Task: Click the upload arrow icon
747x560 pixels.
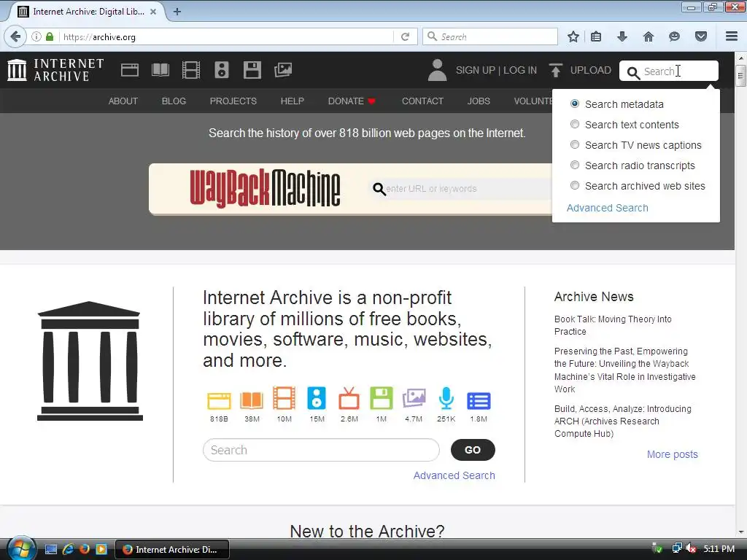Action: coord(555,70)
